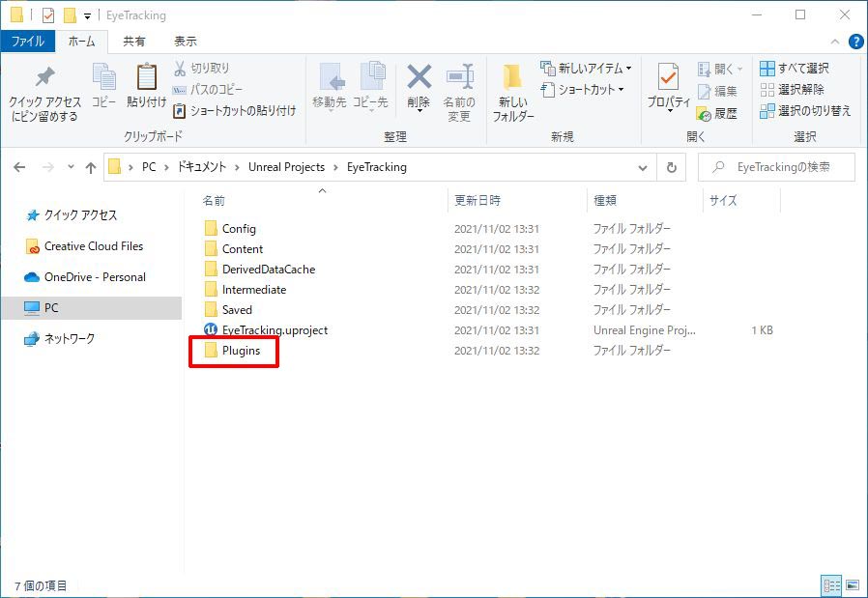Click the 新しいフォルダー icon
The height and width of the screenshot is (598, 868).
(x=512, y=76)
